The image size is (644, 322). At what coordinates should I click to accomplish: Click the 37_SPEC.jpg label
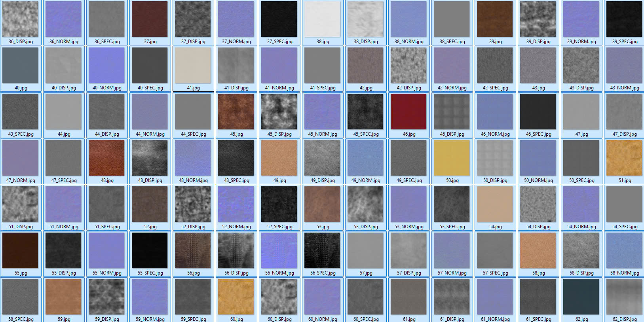pos(279,42)
